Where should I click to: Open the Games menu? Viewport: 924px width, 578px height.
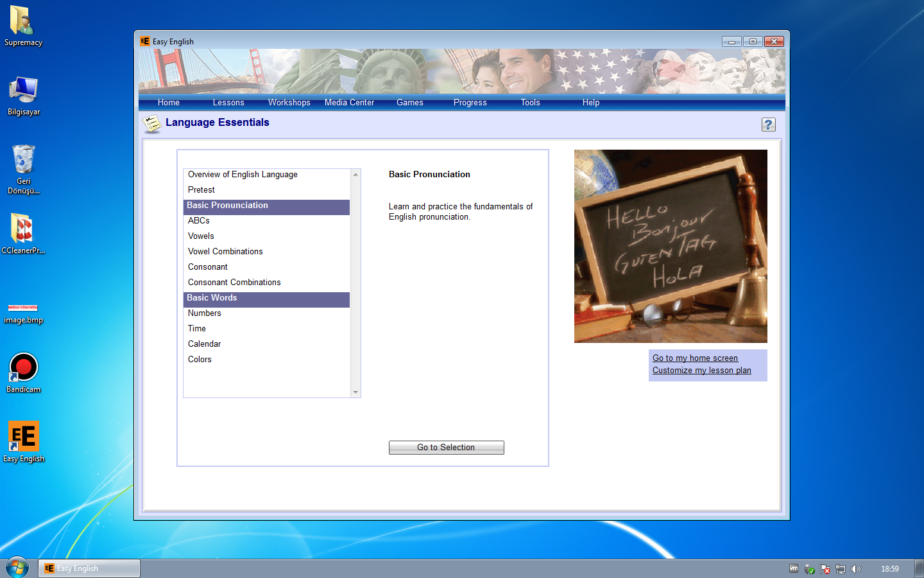tap(409, 103)
